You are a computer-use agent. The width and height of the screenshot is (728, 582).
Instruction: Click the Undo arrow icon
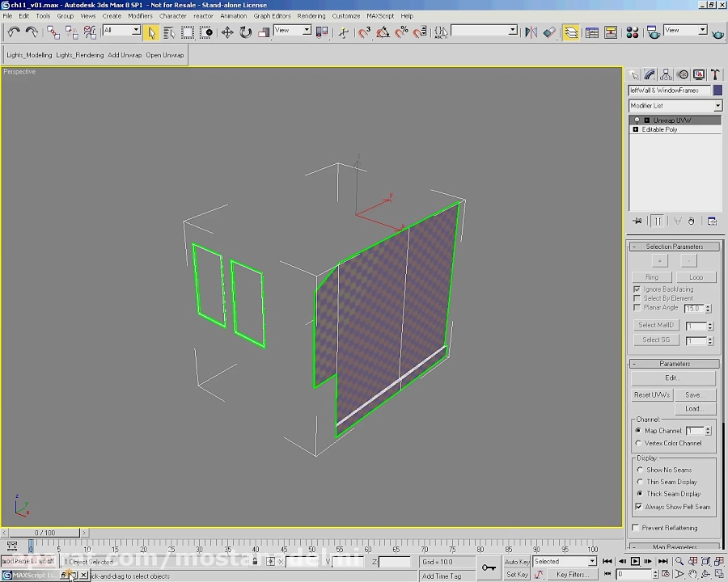coord(14,32)
